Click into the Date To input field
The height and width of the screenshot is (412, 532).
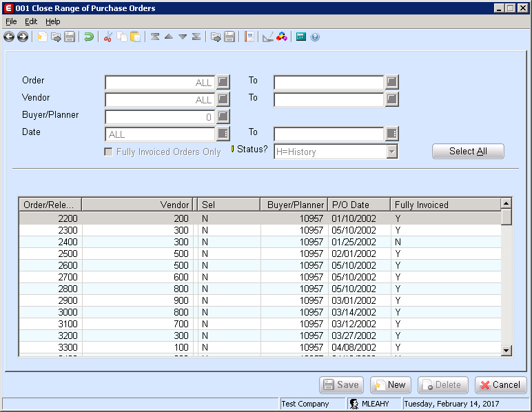(x=329, y=134)
